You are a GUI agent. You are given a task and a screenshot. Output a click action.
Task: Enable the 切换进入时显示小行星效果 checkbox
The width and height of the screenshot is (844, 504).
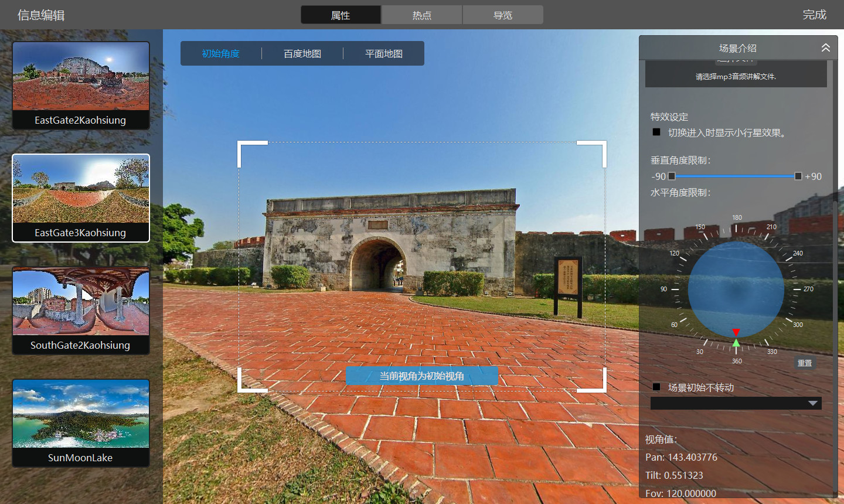[656, 132]
